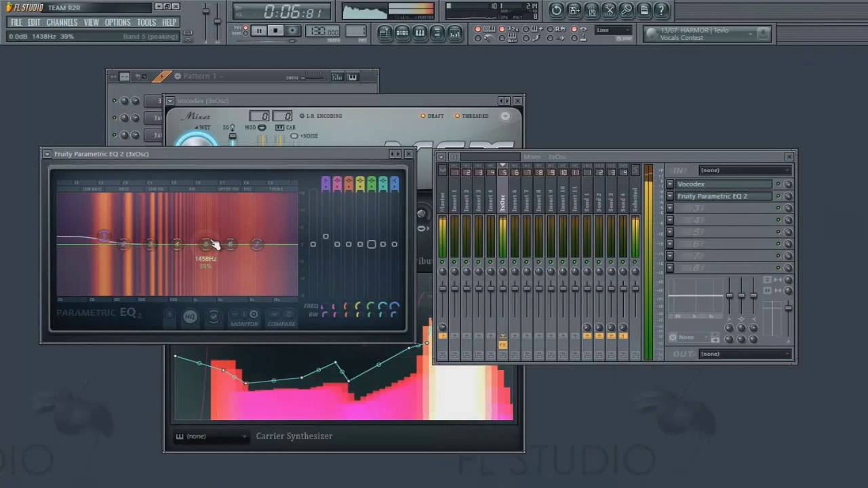Click the yellow band 4 type tab
This screenshot has height=488, width=868.
(x=360, y=183)
